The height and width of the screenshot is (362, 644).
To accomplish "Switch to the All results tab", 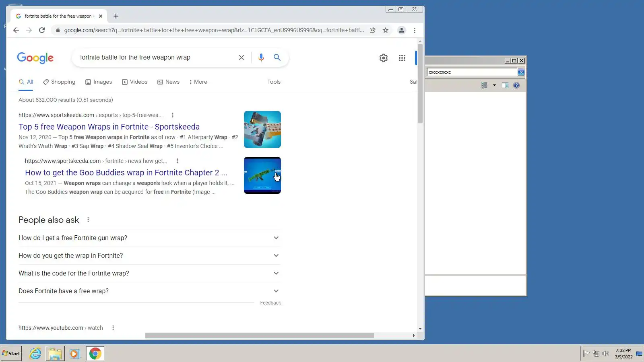I will pyautogui.click(x=26, y=82).
